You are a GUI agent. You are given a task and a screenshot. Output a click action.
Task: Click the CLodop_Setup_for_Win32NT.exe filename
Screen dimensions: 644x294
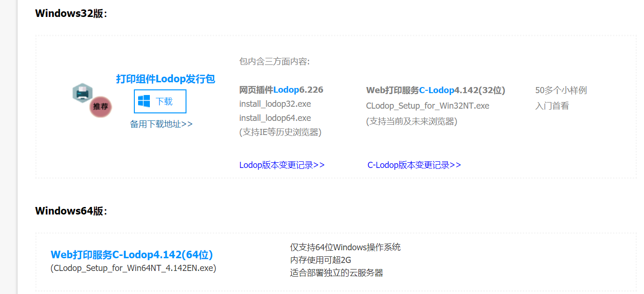click(427, 105)
